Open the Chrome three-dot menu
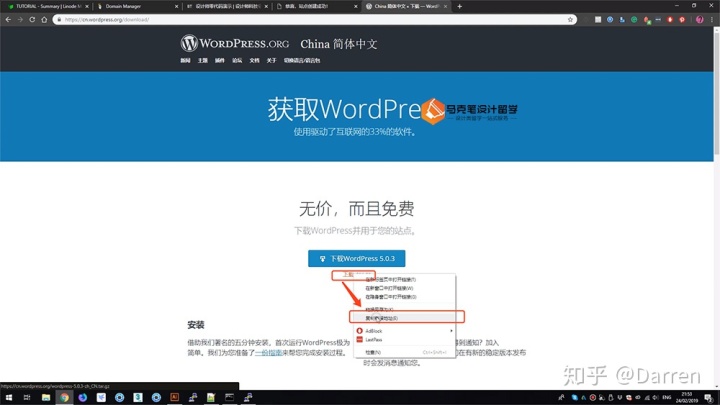Viewport: 720px width, 405px height. [712, 20]
